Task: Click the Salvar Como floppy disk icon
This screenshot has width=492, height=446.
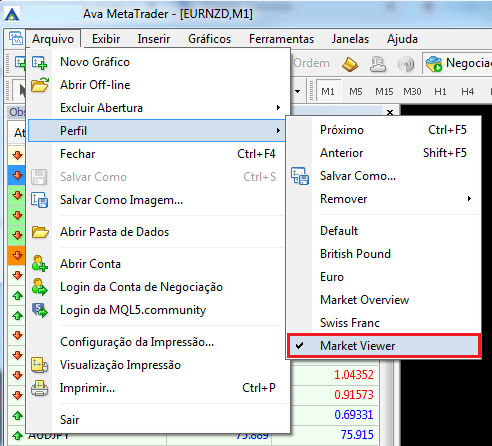Action: coord(39,177)
